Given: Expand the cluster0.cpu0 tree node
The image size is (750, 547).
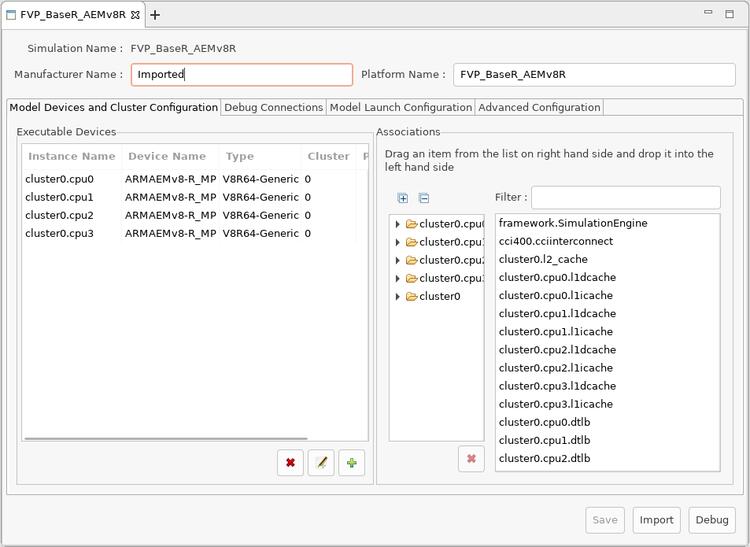Looking at the screenshot, I should tap(398, 224).
